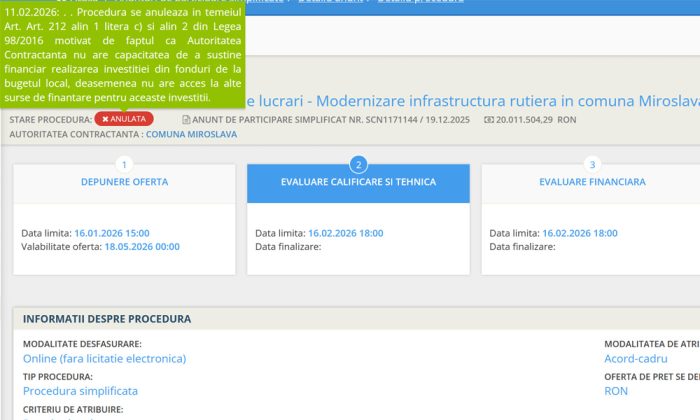
Task: Click the Informatii Despre Procedura section header
Action: [x=107, y=319]
